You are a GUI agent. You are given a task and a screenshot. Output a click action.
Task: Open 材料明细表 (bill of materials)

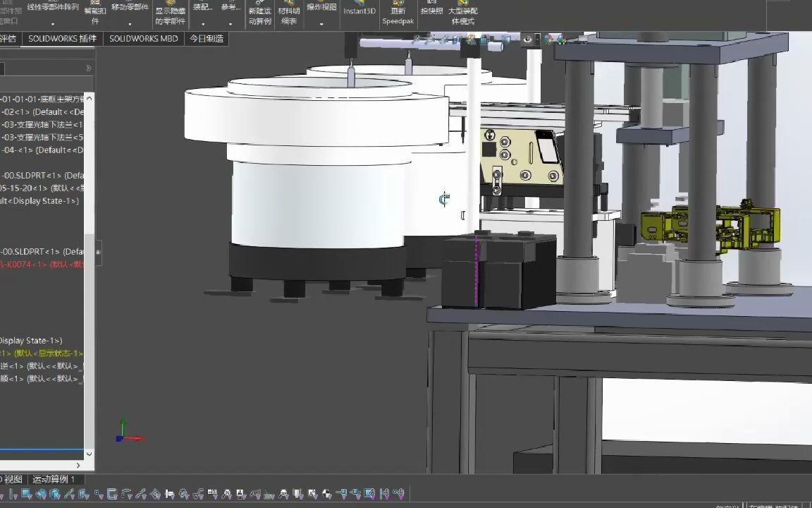pyautogui.click(x=289, y=14)
